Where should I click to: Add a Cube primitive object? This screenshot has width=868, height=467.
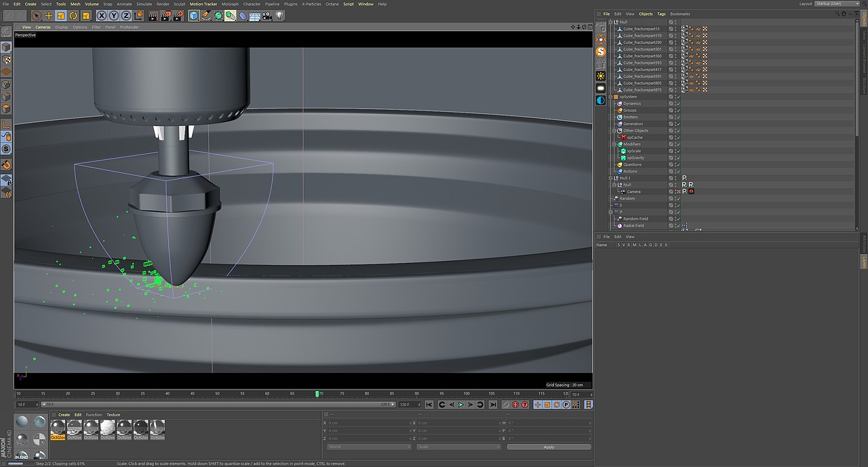pyautogui.click(x=194, y=16)
